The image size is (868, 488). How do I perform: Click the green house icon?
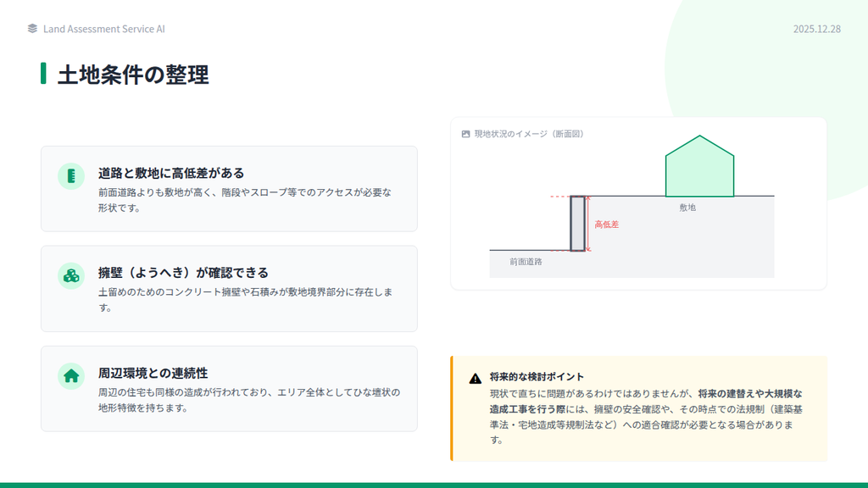click(x=71, y=375)
